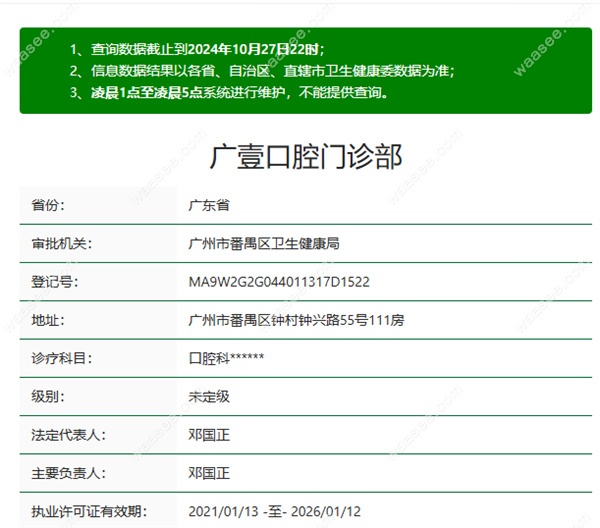Click the 登记号 row label
The height and width of the screenshot is (528, 600).
pyautogui.click(x=54, y=282)
